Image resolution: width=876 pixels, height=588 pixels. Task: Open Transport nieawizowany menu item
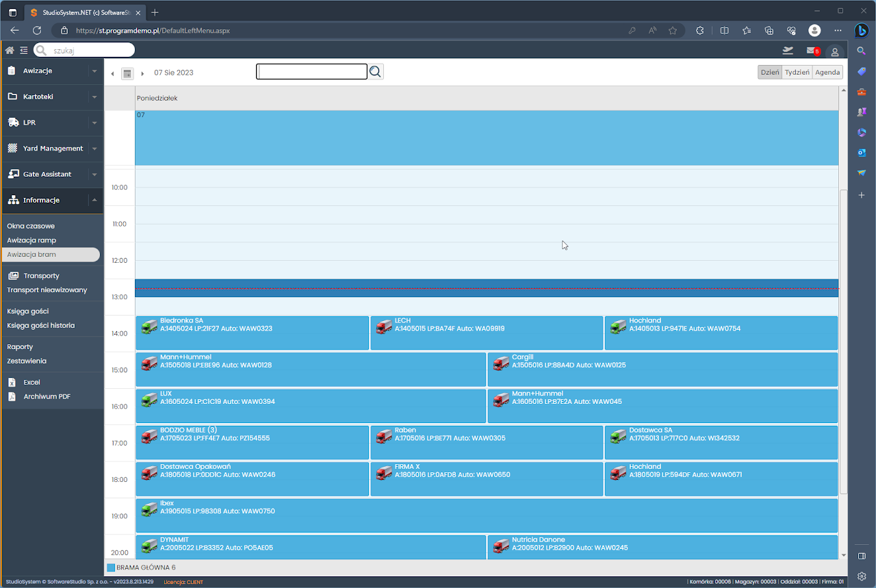point(47,290)
